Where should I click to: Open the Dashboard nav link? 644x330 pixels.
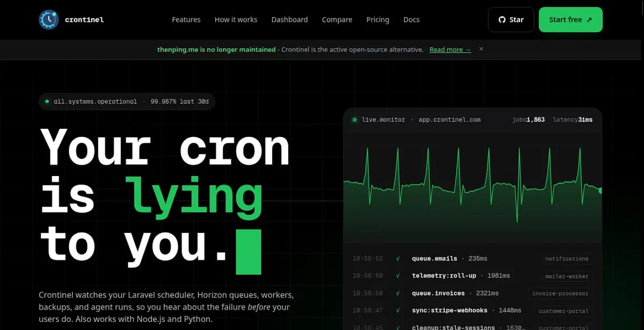click(290, 20)
